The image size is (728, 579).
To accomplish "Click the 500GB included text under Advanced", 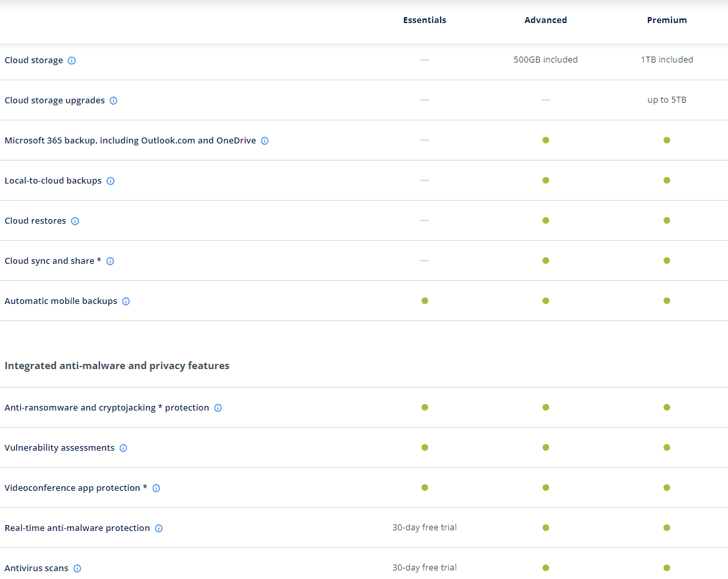I will click(x=545, y=60).
